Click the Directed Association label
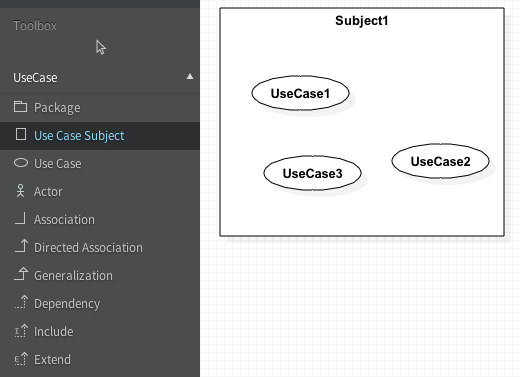 coord(88,248)
